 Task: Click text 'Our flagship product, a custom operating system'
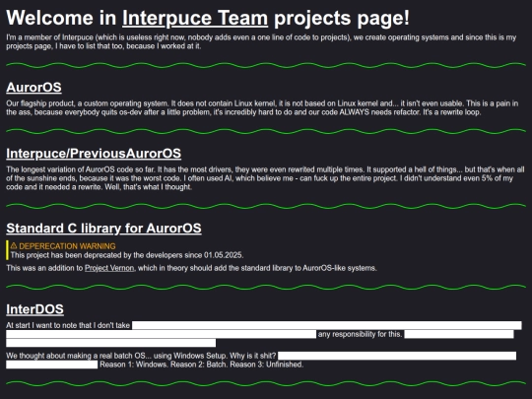coord(87,103)
